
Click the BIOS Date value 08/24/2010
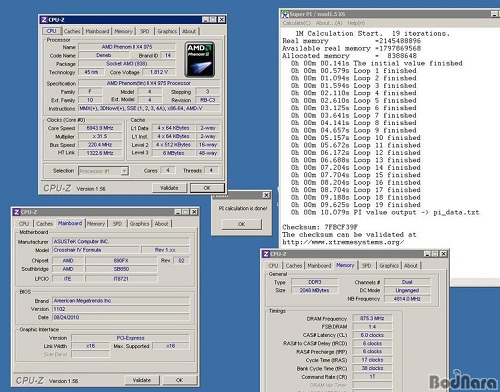pos(121,317)
